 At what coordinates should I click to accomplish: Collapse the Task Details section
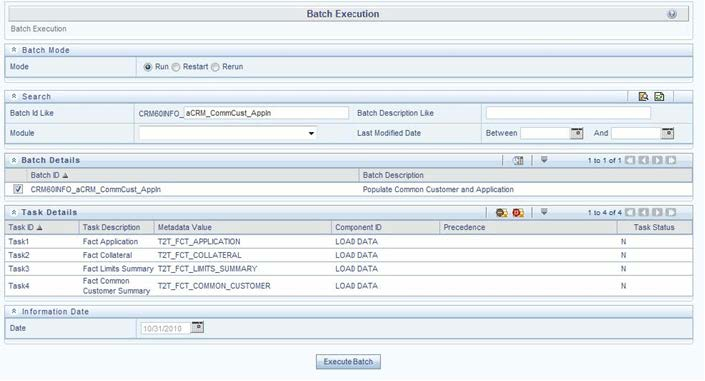[x=14, y=212]
